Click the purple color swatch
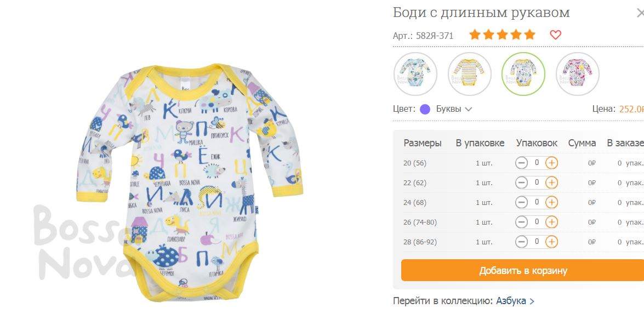 tap(425, 109)
